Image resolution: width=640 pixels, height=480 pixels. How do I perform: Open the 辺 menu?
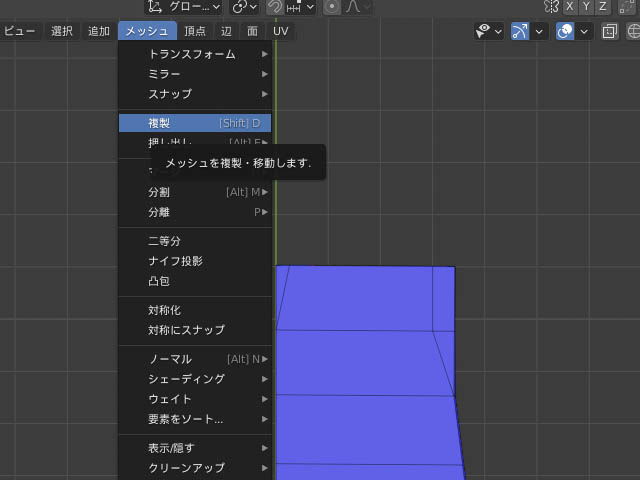[226, 31]
